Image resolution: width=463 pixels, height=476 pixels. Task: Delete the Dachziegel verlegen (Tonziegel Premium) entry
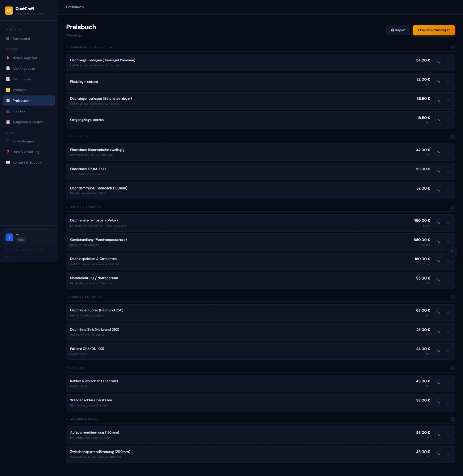pos(448,62)
